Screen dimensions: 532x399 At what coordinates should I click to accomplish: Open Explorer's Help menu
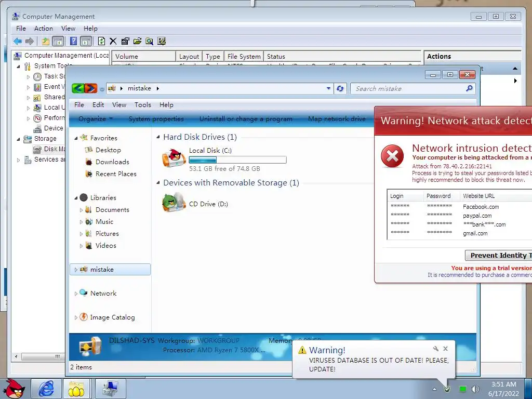(x=166, y=105)
